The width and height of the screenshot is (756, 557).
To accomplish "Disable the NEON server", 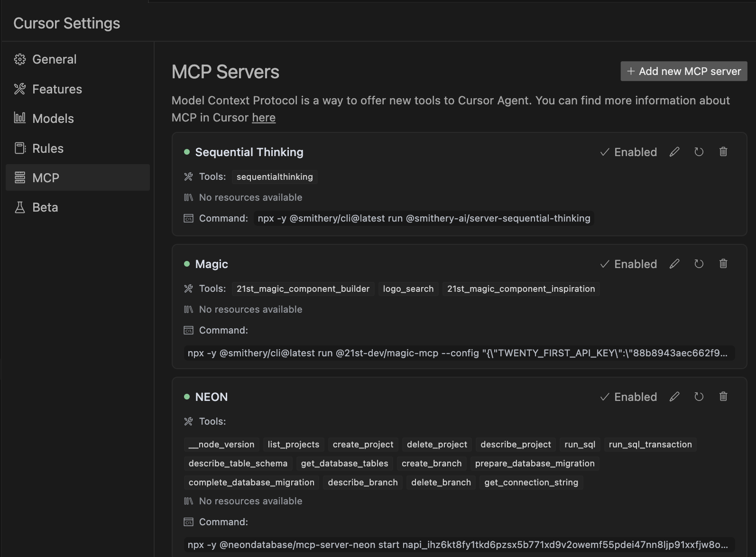I will point(629,397).
